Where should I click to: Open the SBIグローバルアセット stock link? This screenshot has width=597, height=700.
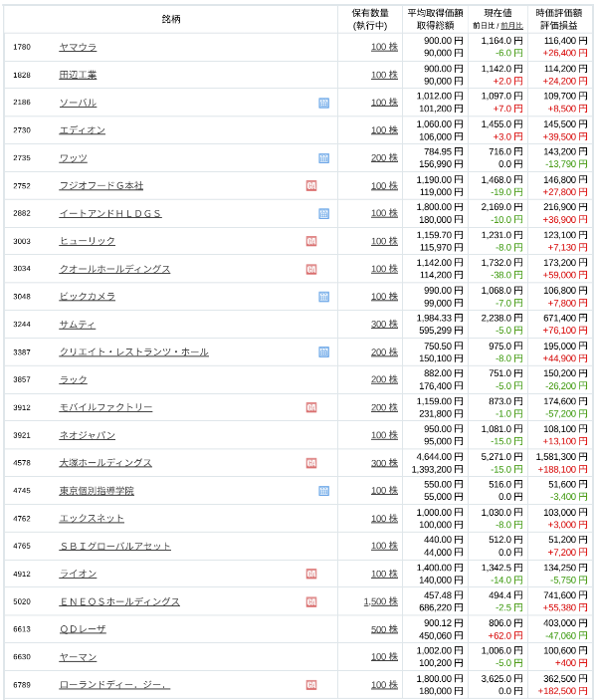[115, 547]
